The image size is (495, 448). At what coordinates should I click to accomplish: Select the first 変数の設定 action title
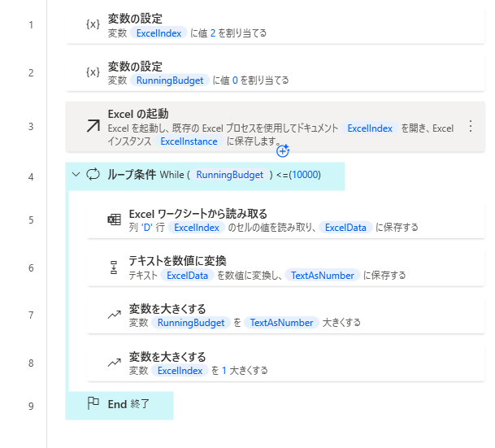tap(135, 19)
